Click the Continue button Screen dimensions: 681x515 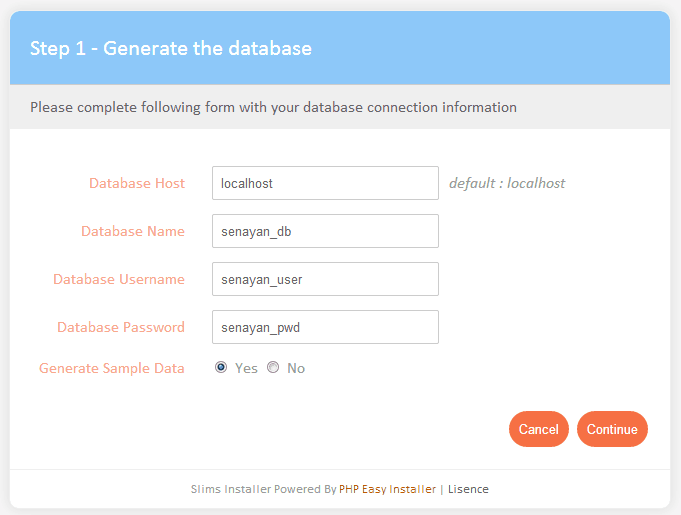pyautogui.click(x=612, y=429)
